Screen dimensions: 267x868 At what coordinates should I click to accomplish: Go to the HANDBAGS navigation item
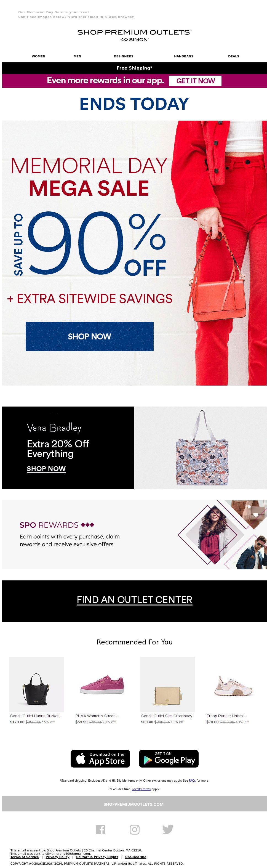(x=183, y=56)
